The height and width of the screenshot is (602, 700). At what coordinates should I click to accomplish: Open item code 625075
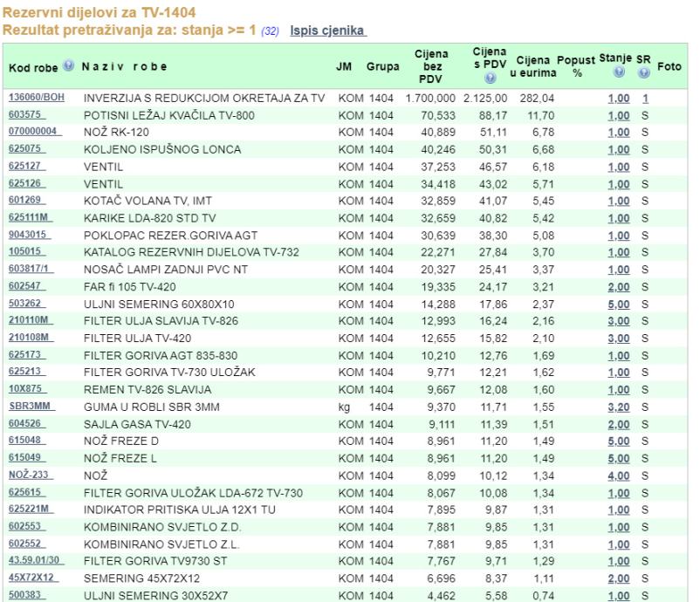tap(26, 148)
